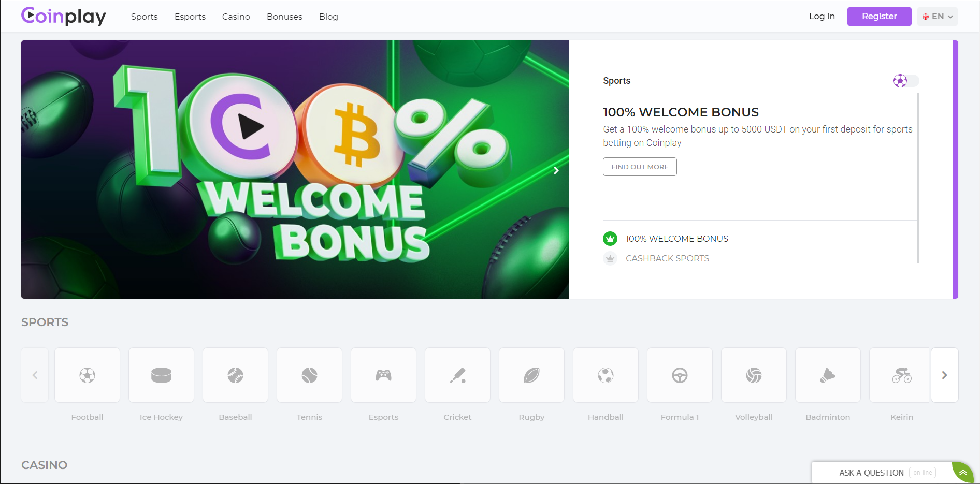The image size is (980, 484).
Task: Select the Badminton shuttlecock icon
Action: point(828,375)
